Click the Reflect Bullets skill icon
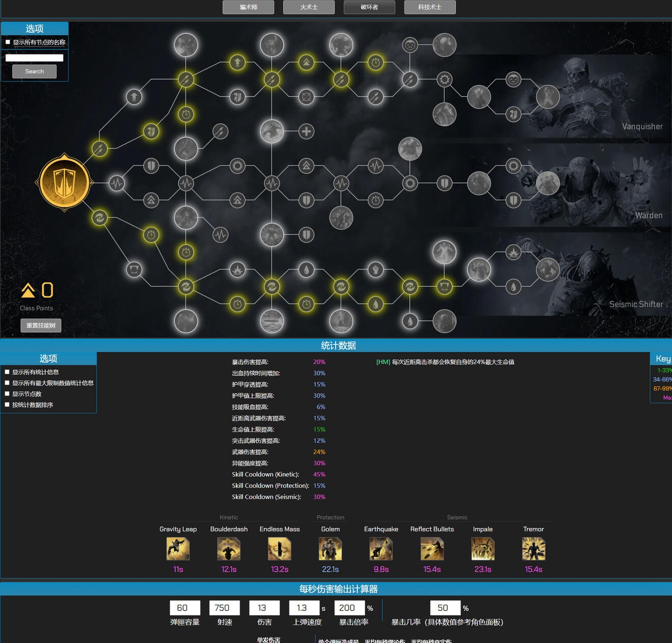Viewport: 672px width, 643px height. tap(432, 549)
